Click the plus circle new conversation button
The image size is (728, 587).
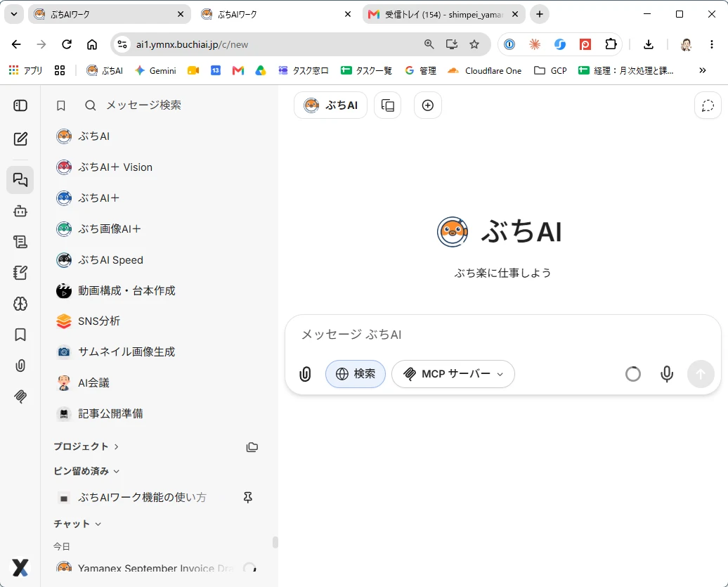428,105
